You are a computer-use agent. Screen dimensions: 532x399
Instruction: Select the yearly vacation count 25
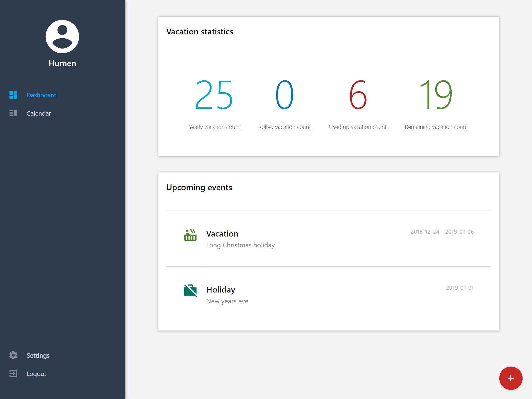pyautogui.click(x=214, y=95)
